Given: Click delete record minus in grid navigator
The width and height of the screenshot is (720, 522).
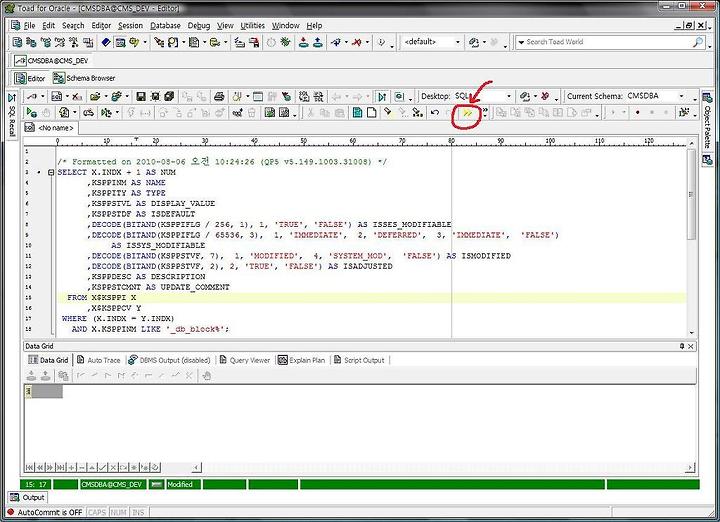Looking at the screenshot, I should tap(82, 467).
